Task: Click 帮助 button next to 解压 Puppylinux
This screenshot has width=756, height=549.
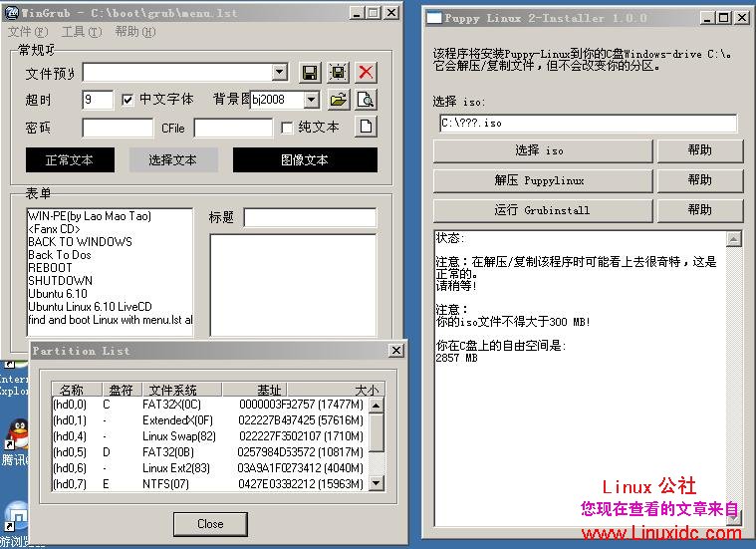Action: click(x=700, y=181)
